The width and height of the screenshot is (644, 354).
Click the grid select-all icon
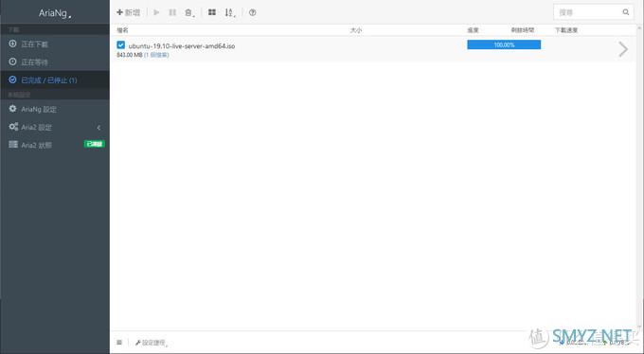point(212,12)
